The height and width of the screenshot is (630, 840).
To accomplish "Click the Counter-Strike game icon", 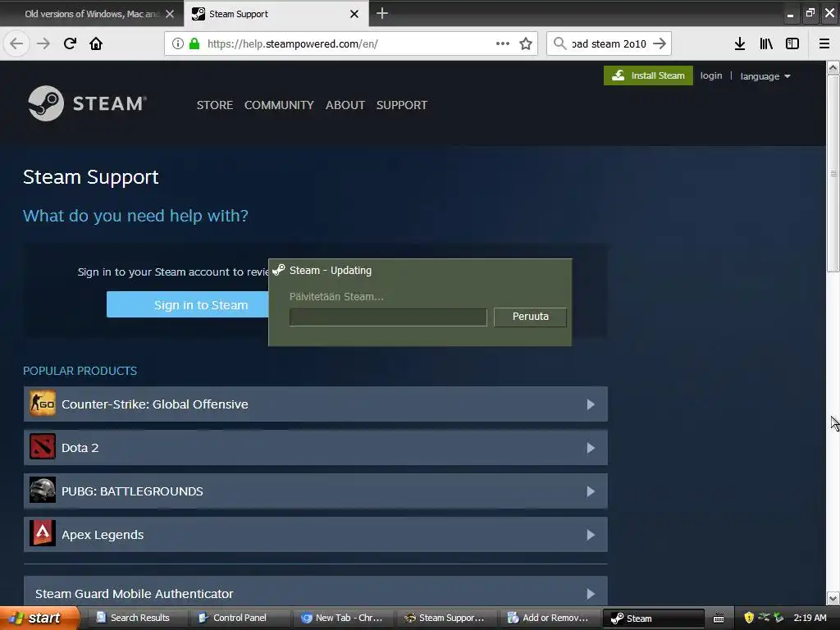I will pyautogui.click(x=43, y=404).
